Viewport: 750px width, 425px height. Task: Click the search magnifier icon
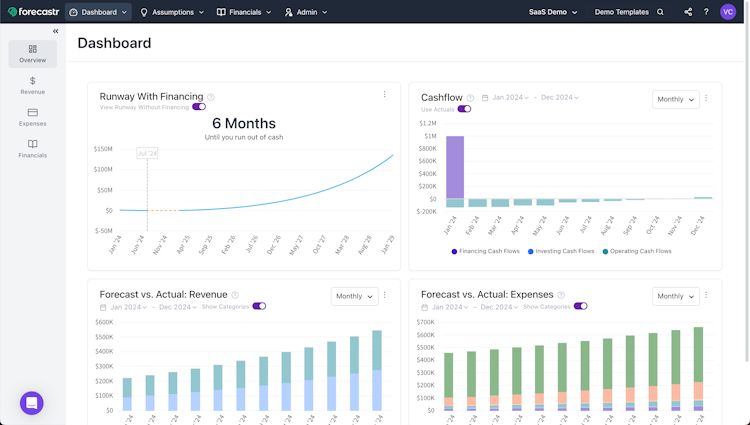coord(660,12)
